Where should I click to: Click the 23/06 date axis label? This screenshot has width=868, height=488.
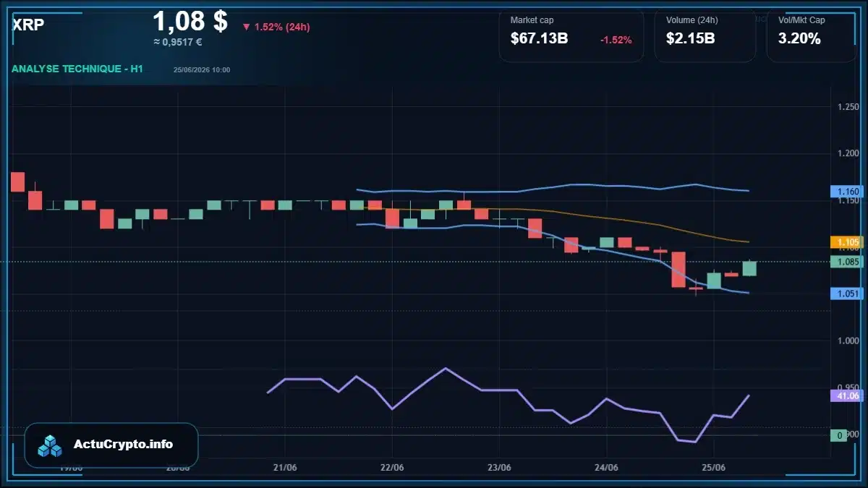point(500,467)
